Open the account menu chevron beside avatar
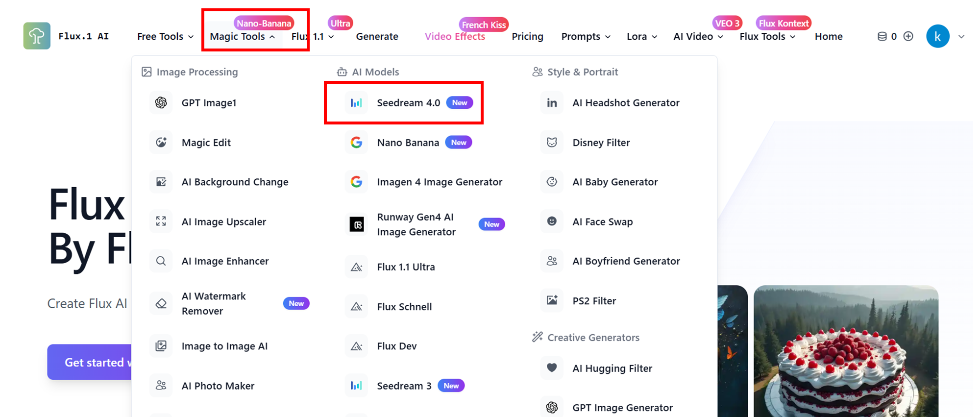This screenshot has width=980, height=417. [961, 37]
